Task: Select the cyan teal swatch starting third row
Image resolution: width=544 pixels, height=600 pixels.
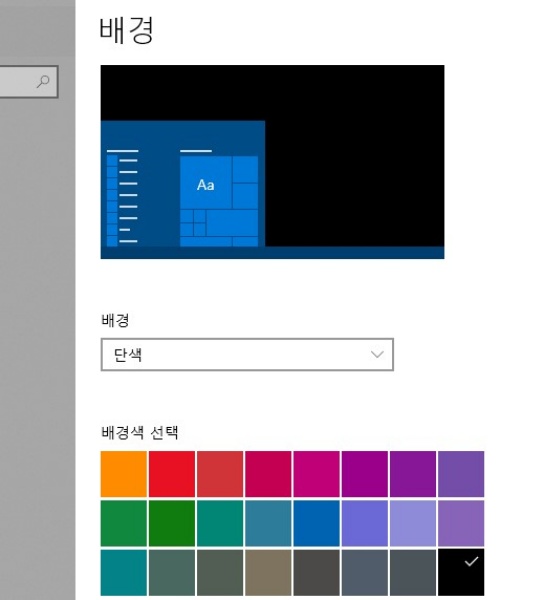Action: pos(124,572)
